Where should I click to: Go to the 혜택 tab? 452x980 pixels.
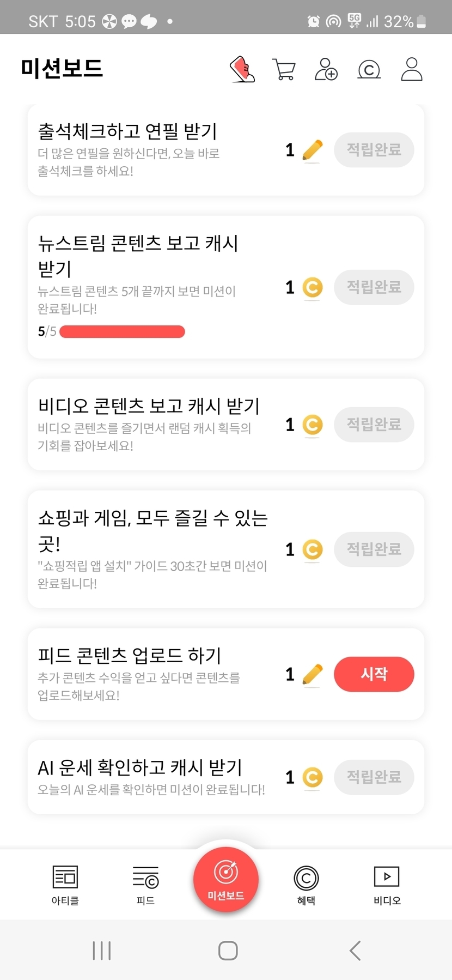coord(306,884)
